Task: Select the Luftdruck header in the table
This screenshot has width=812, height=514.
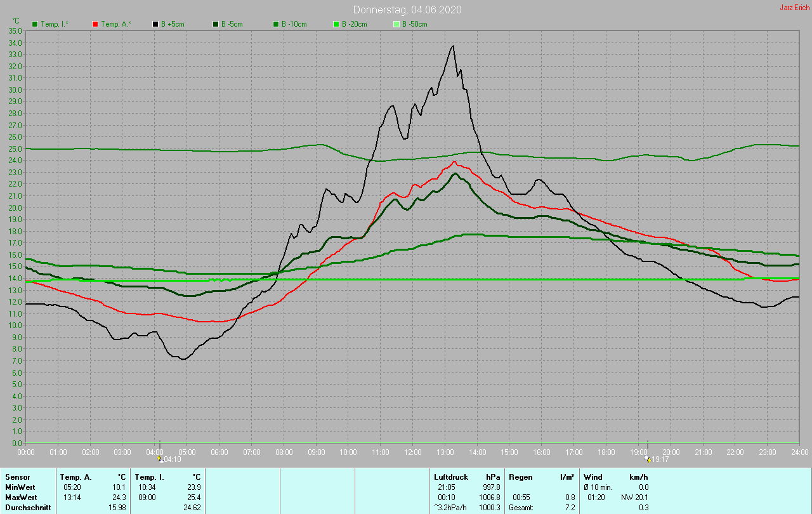Action: (451, 477)
